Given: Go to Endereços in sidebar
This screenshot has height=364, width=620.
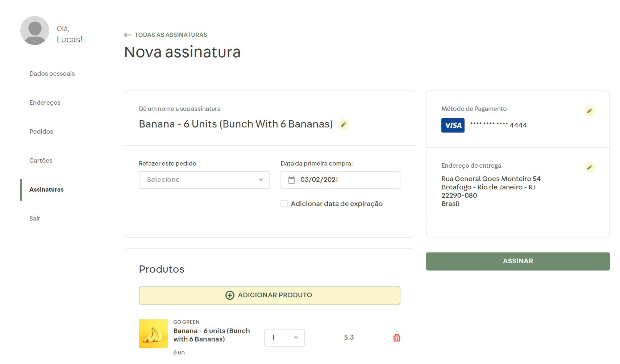Looking at the screenshot, I should (x=45, y=102).
